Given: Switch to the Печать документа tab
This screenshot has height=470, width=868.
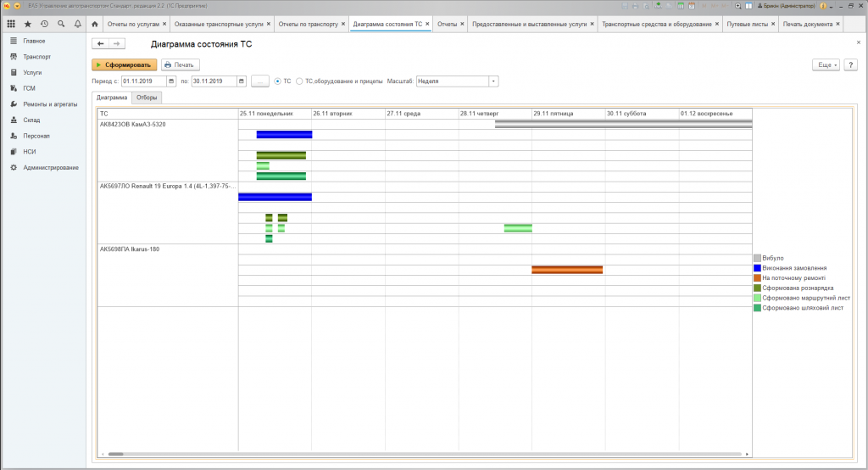Looking at the screenshot, I should 808,24.
